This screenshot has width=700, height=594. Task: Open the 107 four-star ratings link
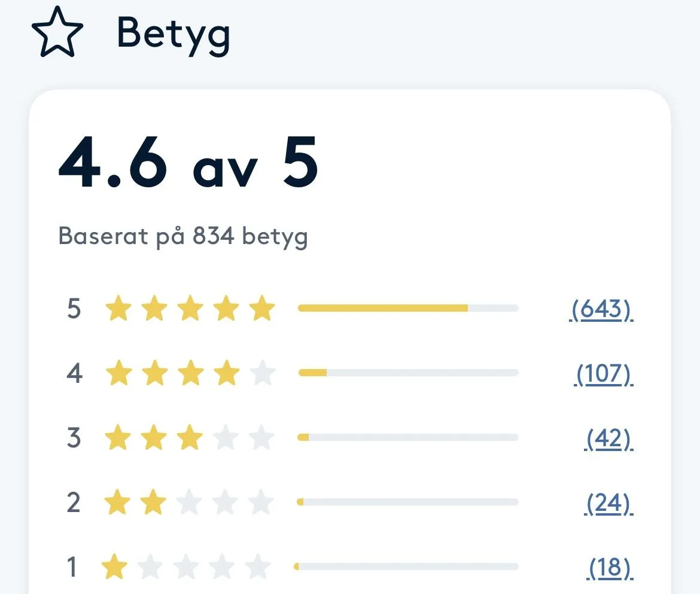(604, 373)
